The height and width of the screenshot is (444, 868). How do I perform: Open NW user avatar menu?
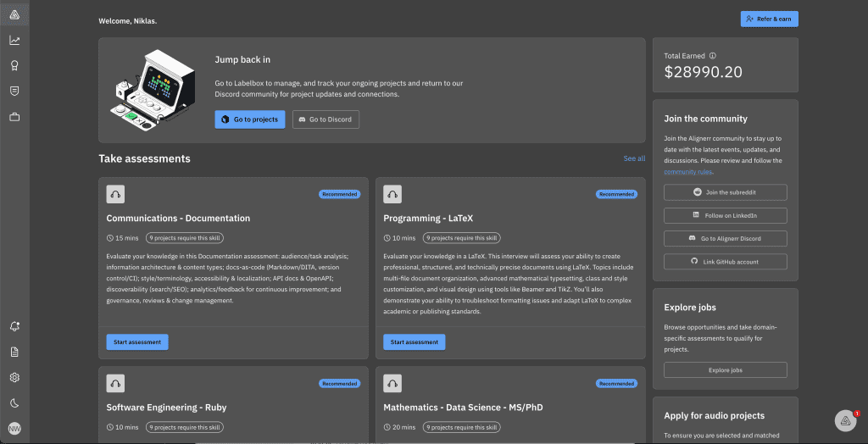coord(14,429)
